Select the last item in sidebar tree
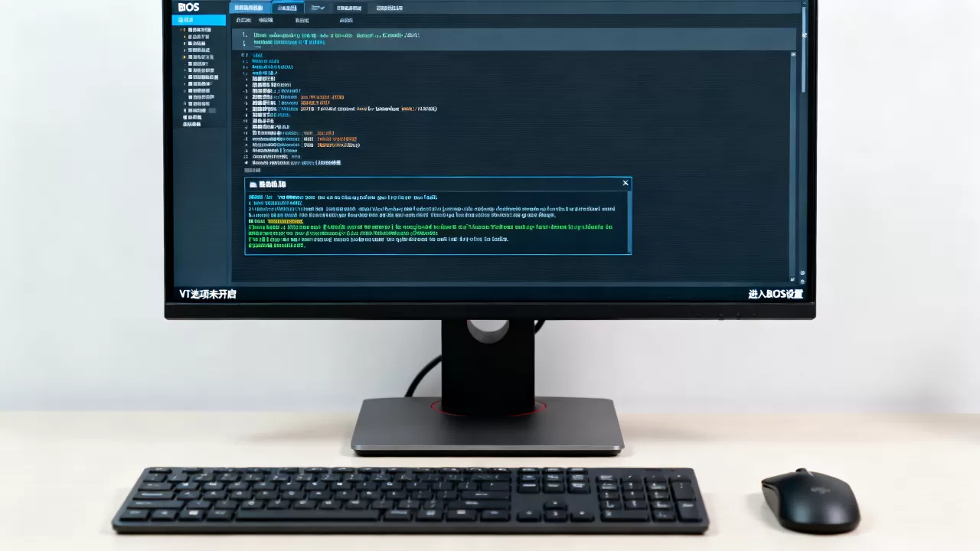Viewport: 980px width, 551px height. click(x=191, y=124)
